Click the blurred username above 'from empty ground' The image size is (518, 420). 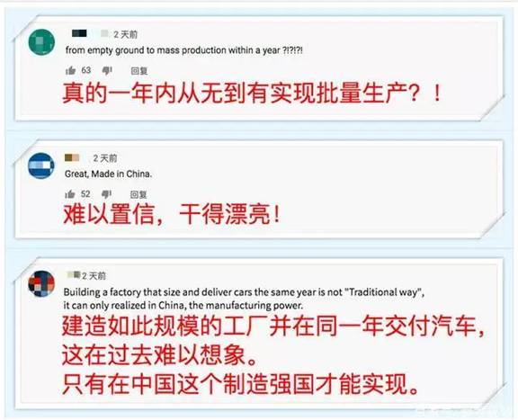pyautogui.click(x=79, y=33)
